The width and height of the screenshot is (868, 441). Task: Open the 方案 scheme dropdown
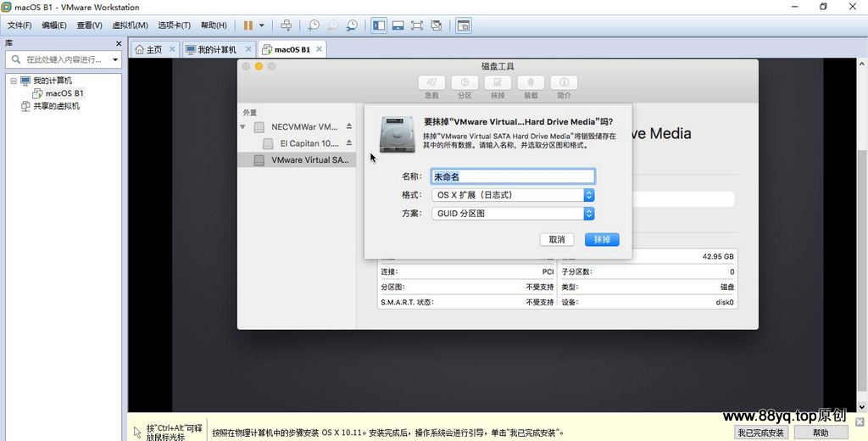pos(513,214)
